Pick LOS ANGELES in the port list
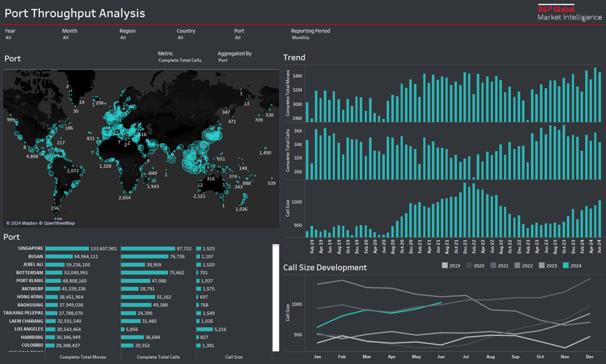The width and height of the screenshot is (606, 364). 29,329
